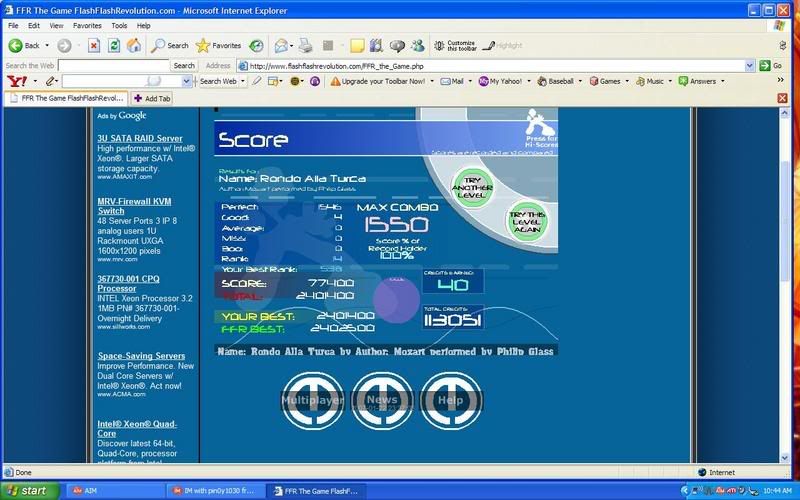Go to the Home page icon
Screen dimensions: 800x500
click(134, 45)
